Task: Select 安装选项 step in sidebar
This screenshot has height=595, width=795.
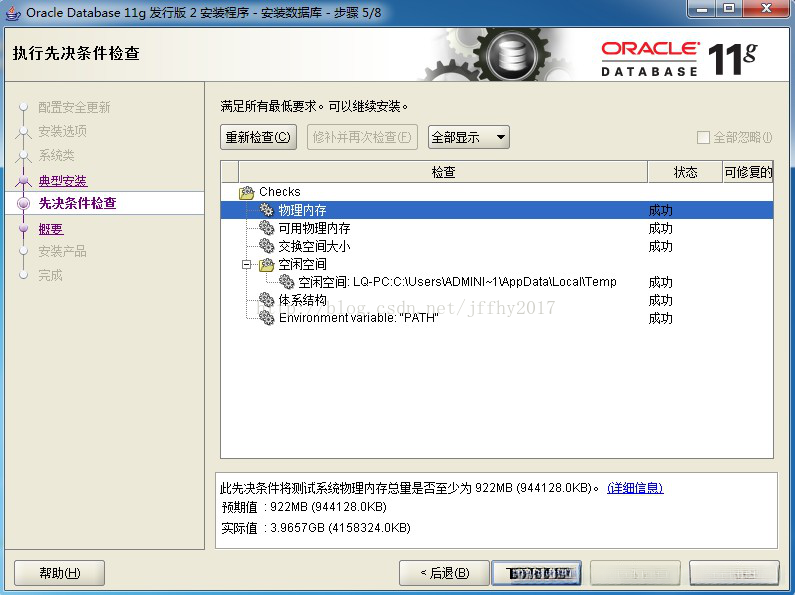Action: coord(62,131)
